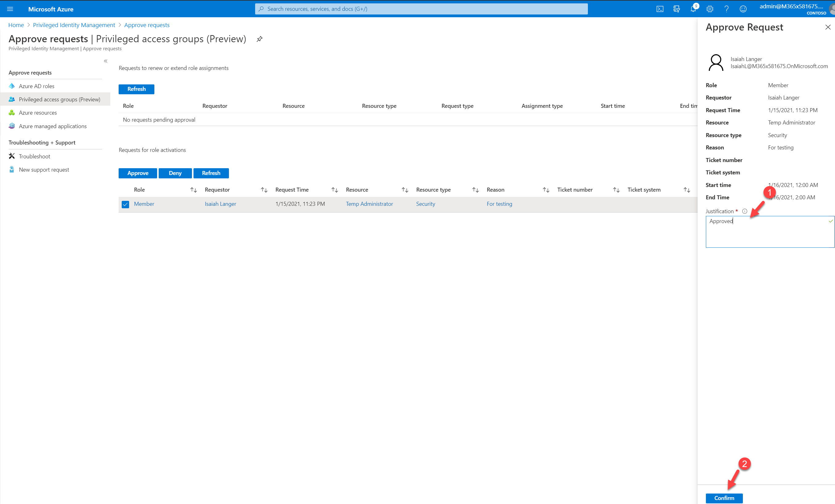
Task: Focus the Justification text box
Action: click(x=770, y=232)
